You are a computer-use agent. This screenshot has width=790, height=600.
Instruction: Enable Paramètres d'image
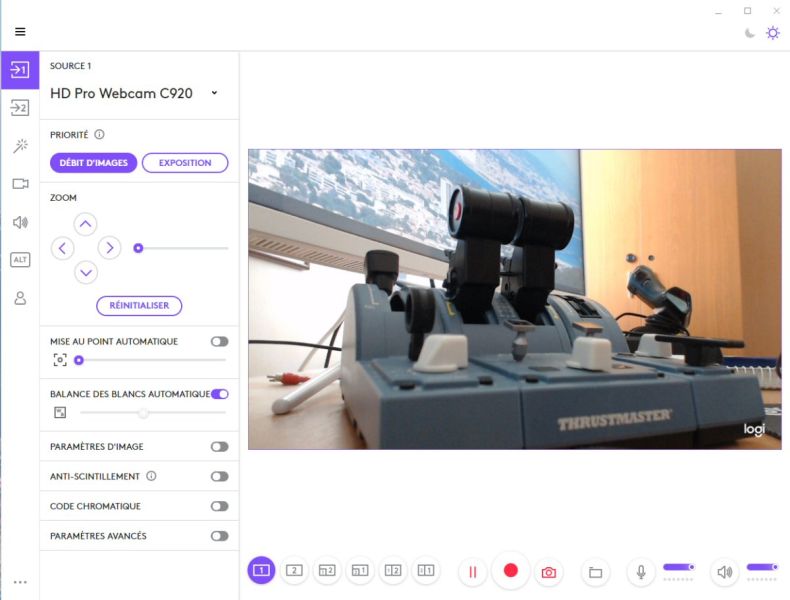[x=220, y=446]
